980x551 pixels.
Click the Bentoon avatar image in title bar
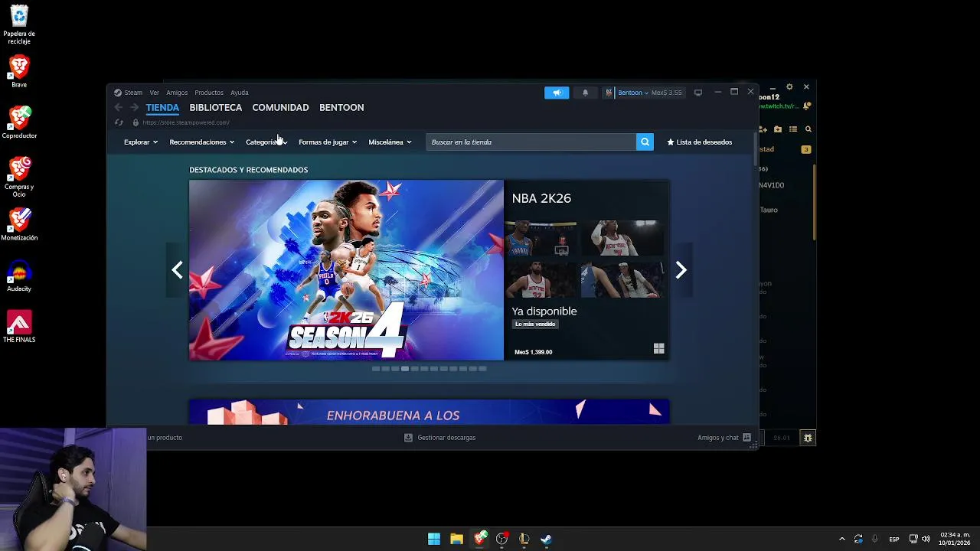[609, 93]
